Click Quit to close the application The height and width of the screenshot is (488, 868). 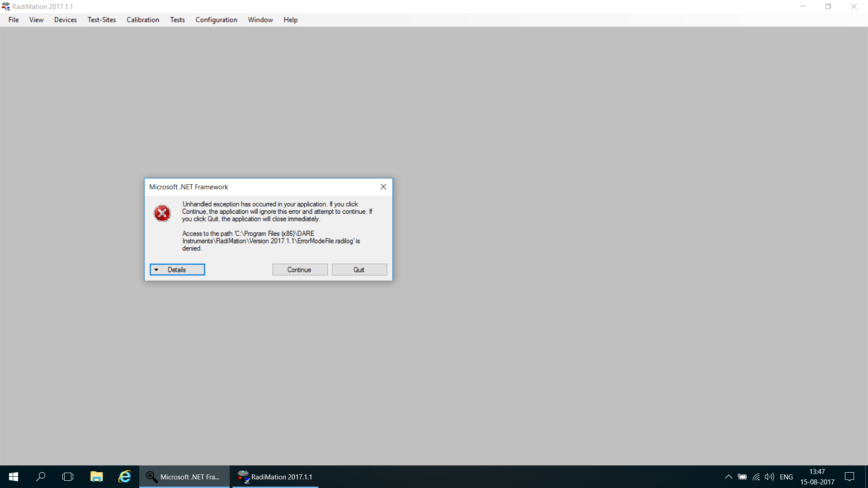click(x=359, y=269)
